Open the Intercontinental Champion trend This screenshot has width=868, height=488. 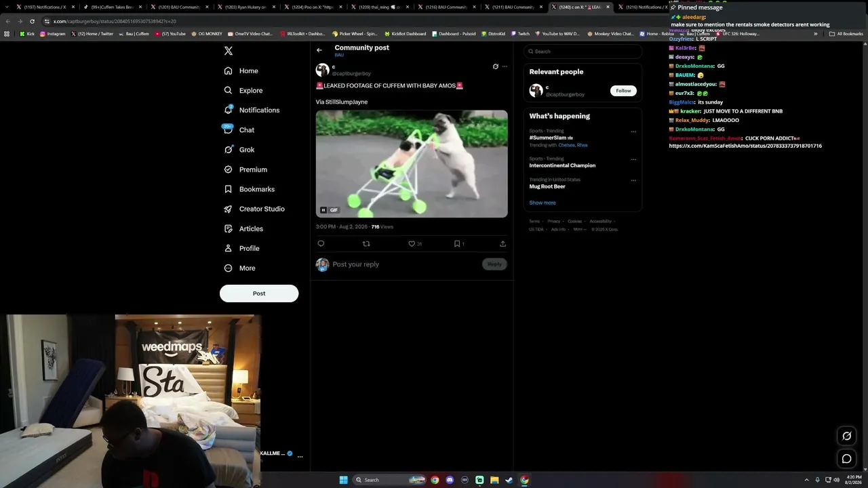[562, 165]
